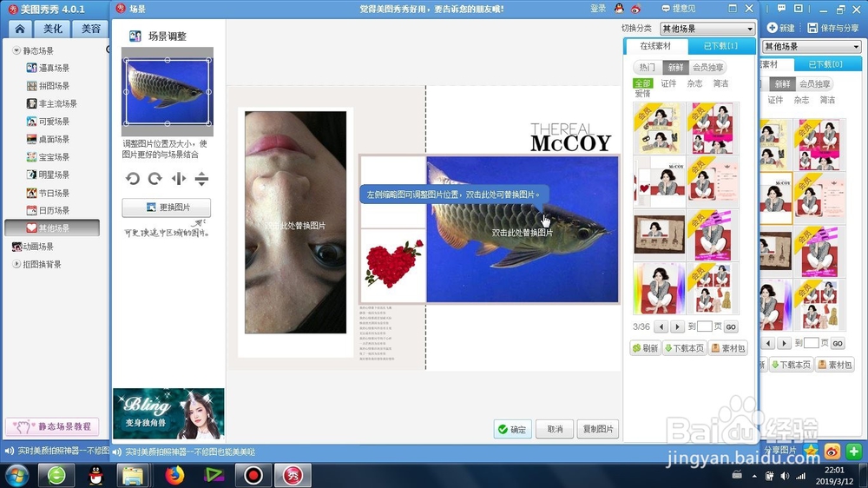868x488 pixels.
Task: Click fish photo in scene canvas
Action: click(522, 229)
